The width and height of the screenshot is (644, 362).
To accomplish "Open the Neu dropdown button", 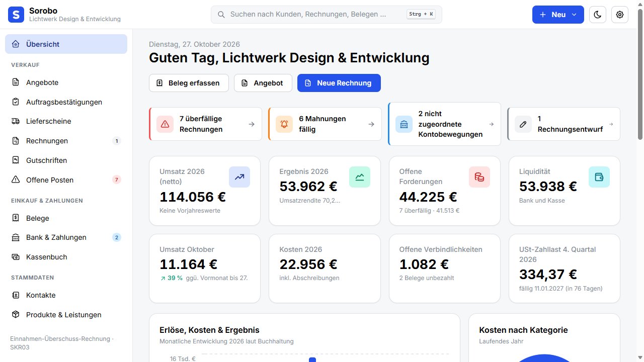I will coord(558,15).
